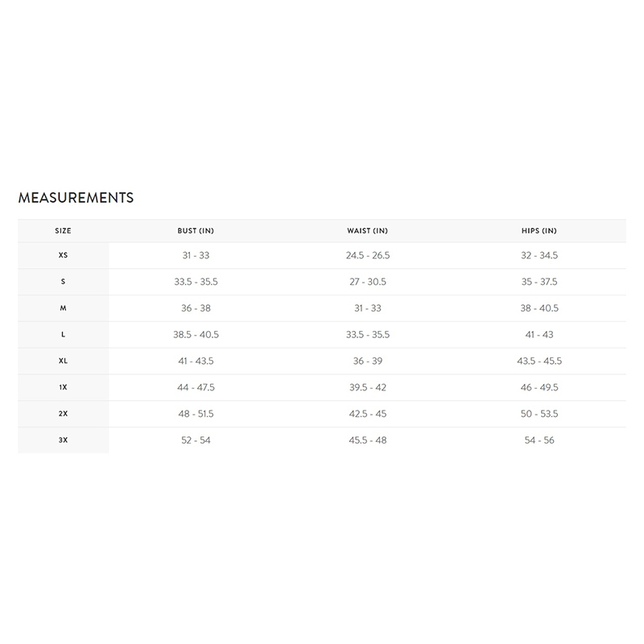Click the MEASUREMENTS heading

(x=76, y=197)
